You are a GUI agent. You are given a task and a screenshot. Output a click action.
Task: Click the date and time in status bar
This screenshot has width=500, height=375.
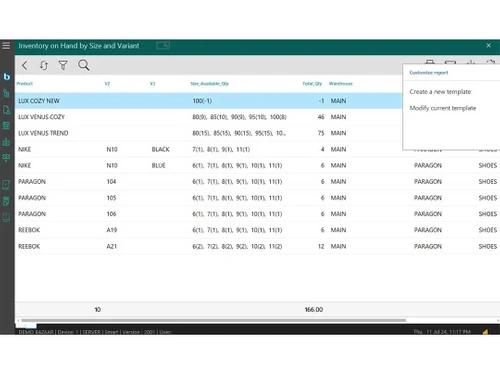[x=442, y=332]
